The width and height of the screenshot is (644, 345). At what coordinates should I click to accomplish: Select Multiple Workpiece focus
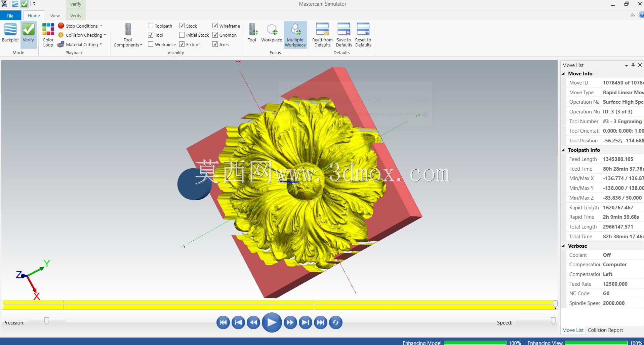coord(295,35)
